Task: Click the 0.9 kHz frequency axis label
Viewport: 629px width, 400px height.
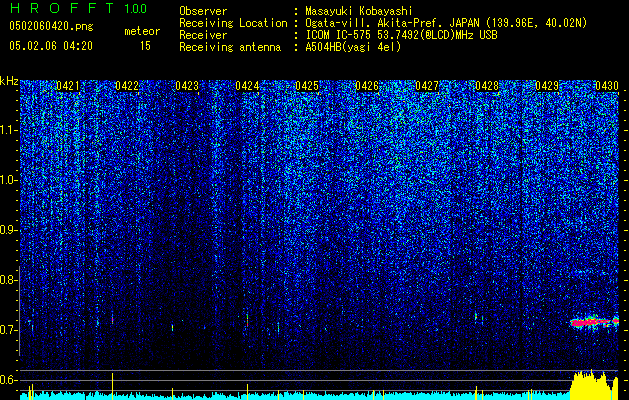Action: pyautogui.click(x=8, y=230)
